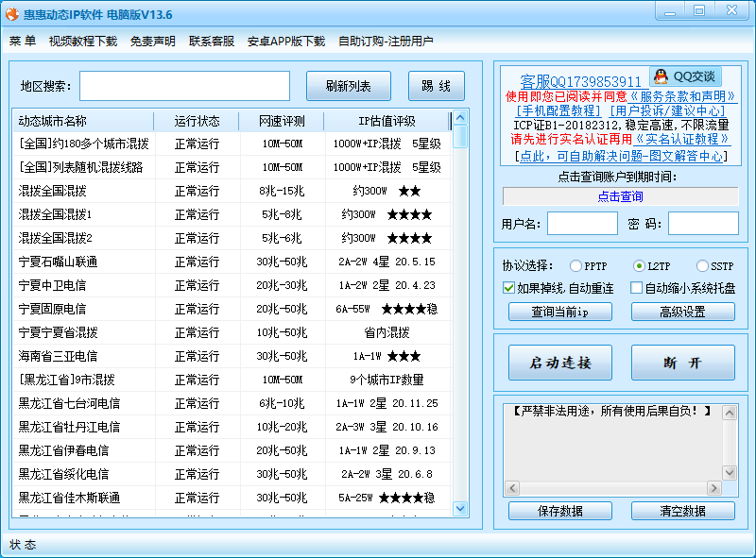
Task: Click the 客服QQ1739853911 text
Action: click(x=580, y=81)
